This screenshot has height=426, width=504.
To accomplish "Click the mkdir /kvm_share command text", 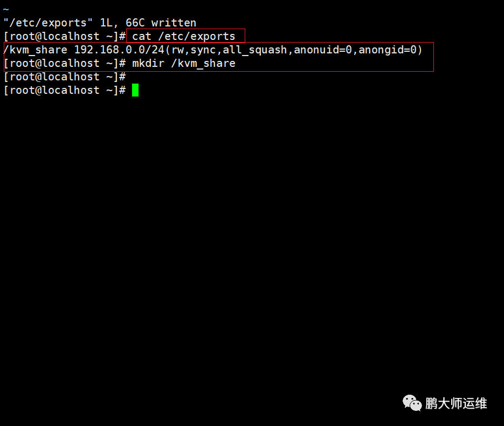I will coord(183,63).
